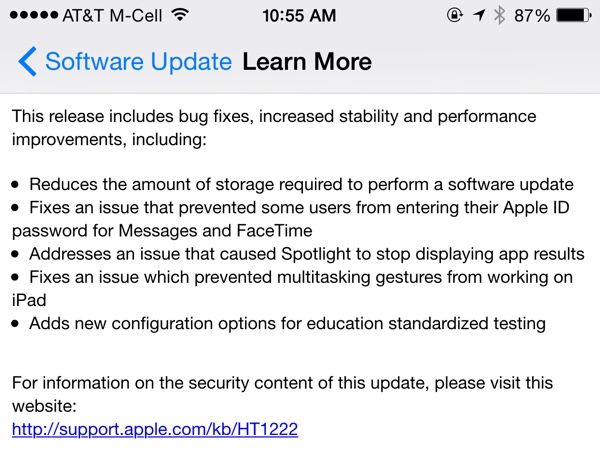Tap the Wi-Fi status icon

tap(180, 16)
